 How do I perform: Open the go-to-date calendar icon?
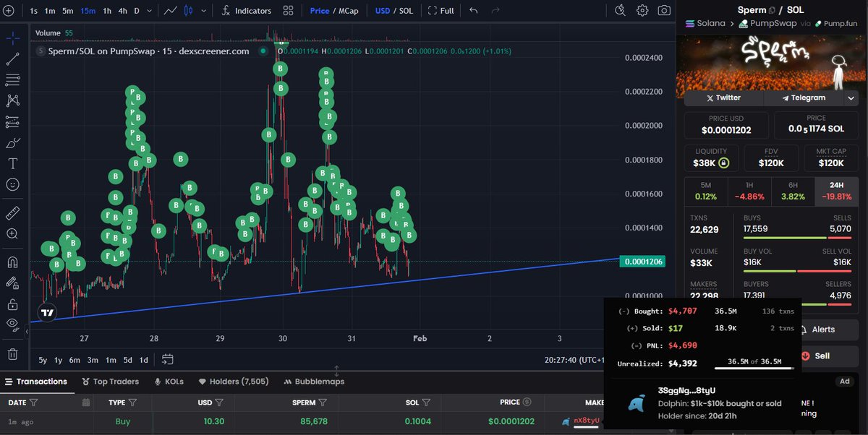point(168,359)
